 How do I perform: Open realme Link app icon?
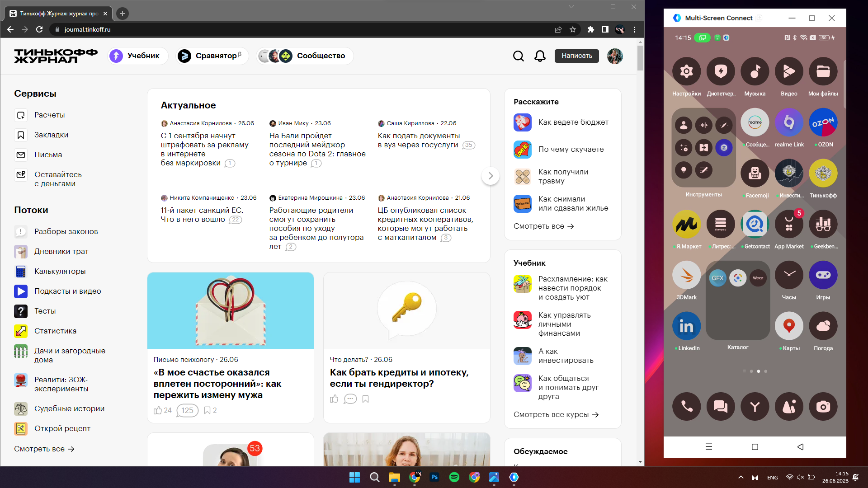[x=789, y=122]
